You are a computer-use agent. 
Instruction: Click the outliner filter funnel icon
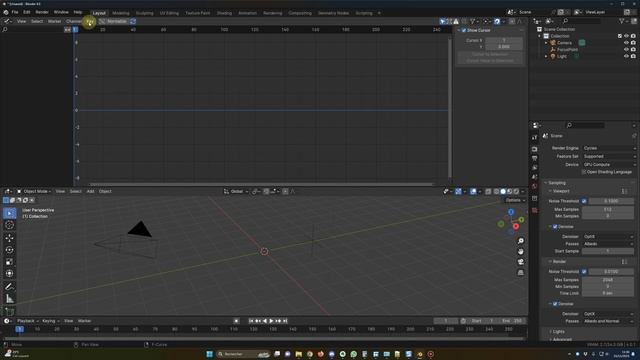point(622,21)
